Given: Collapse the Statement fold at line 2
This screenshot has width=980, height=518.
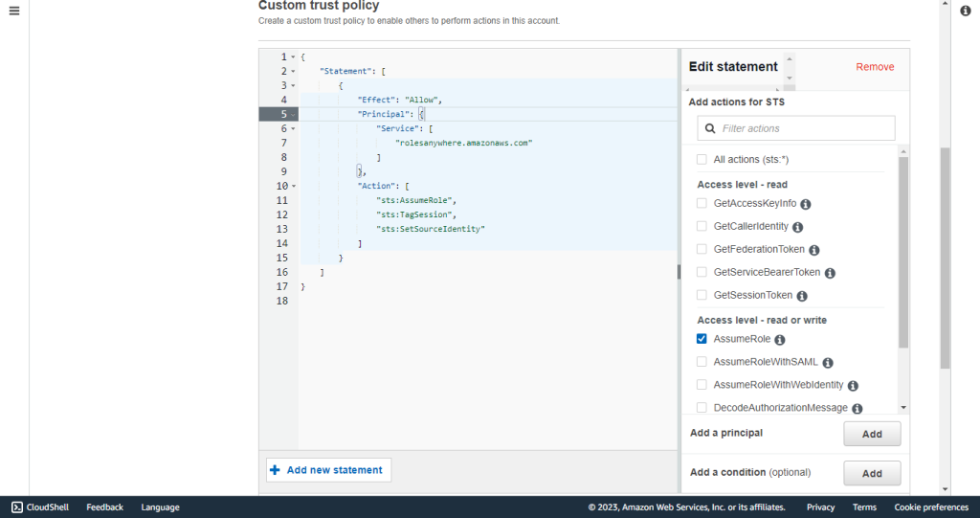Looking at the screenshot, I should click(x=293, y=71).
